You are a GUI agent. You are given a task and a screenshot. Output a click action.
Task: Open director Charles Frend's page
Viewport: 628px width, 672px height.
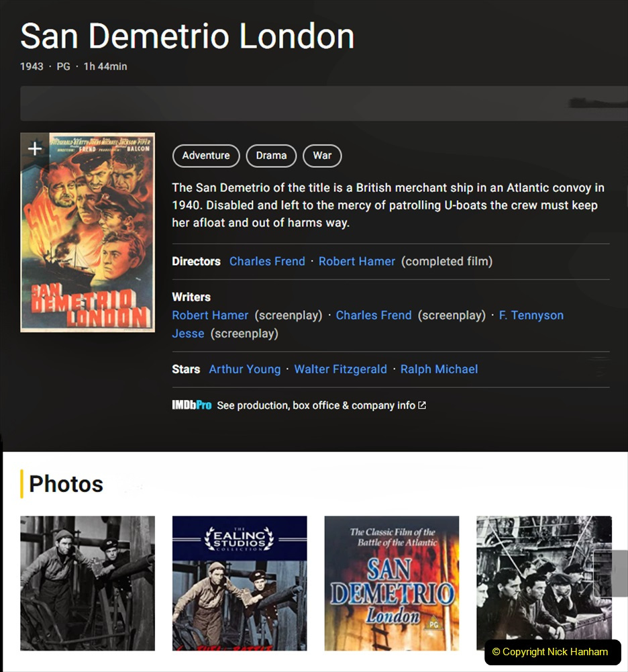(267, 262)
